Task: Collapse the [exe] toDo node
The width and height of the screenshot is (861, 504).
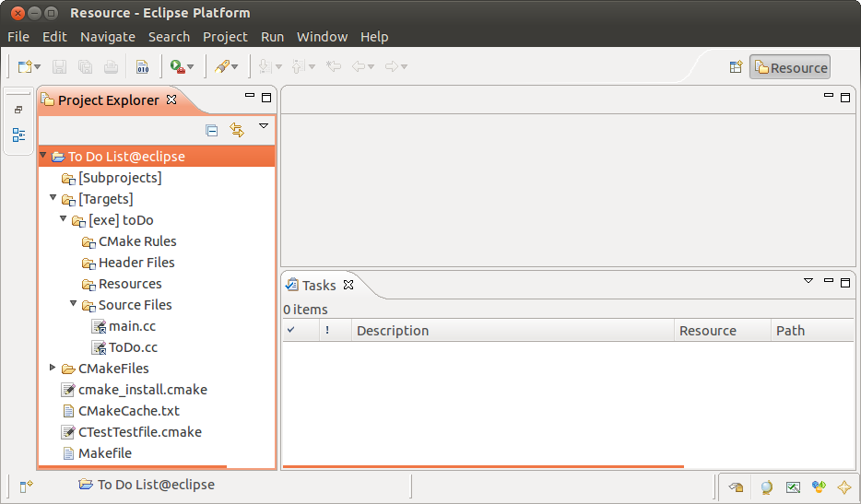Action: click(64, 219)
